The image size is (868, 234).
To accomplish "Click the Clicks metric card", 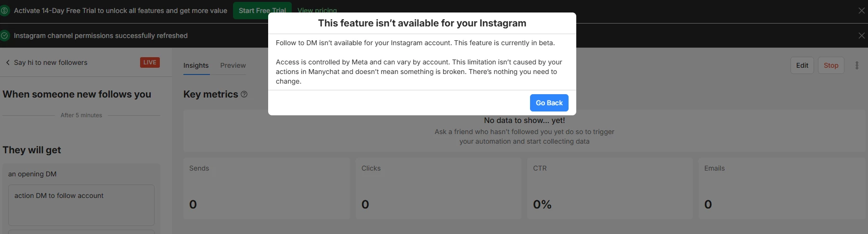I will (438, 188).
